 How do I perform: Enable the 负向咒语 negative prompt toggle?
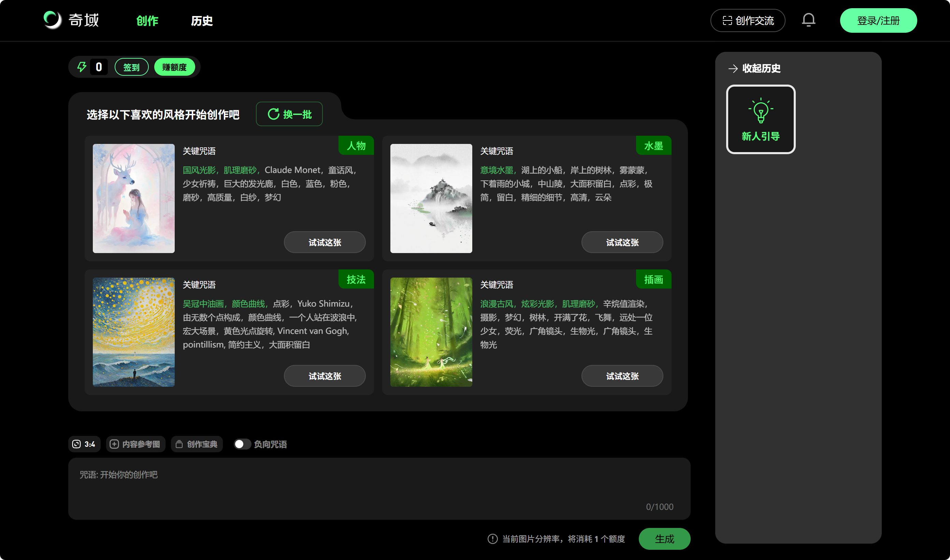click(x=242, y=444)
